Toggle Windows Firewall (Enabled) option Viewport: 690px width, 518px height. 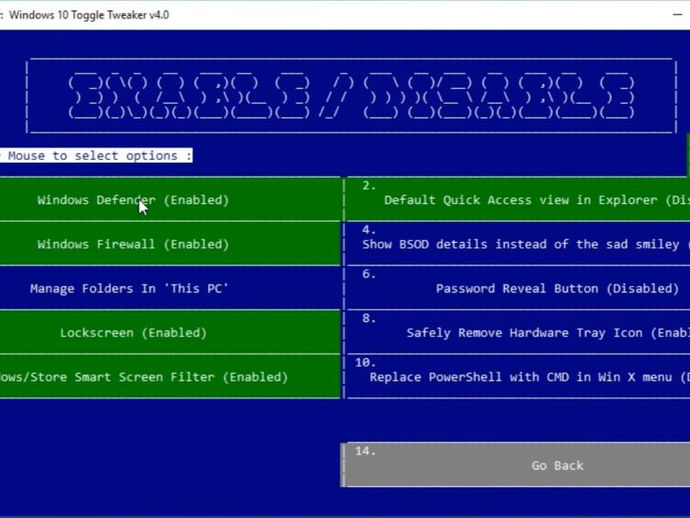pos(170,244)
